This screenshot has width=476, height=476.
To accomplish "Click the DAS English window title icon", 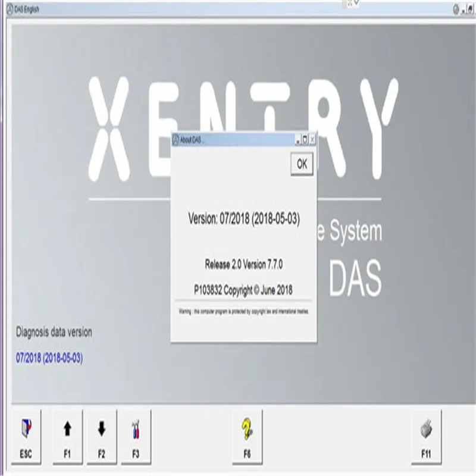I will [10, 10].
